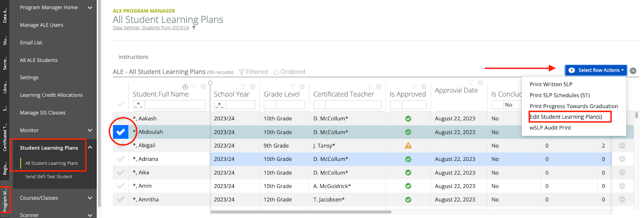Select the row checkbox for Amin
This screenshot has height=218, width=644.
click(120, 186)
